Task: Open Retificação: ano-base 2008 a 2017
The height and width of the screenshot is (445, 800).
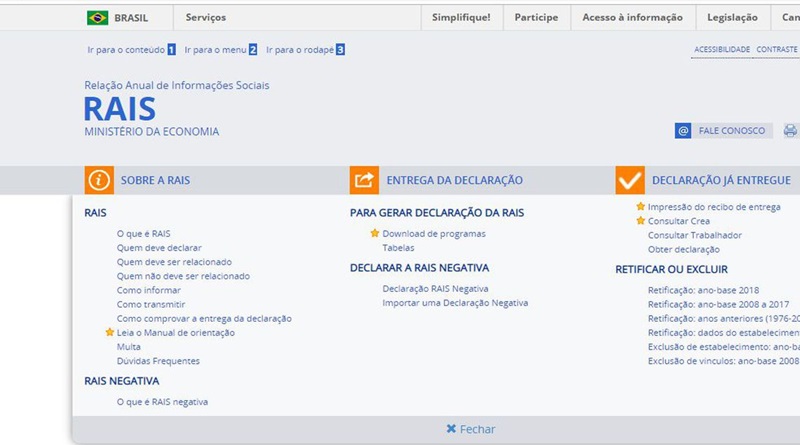Action: [718, 304]
